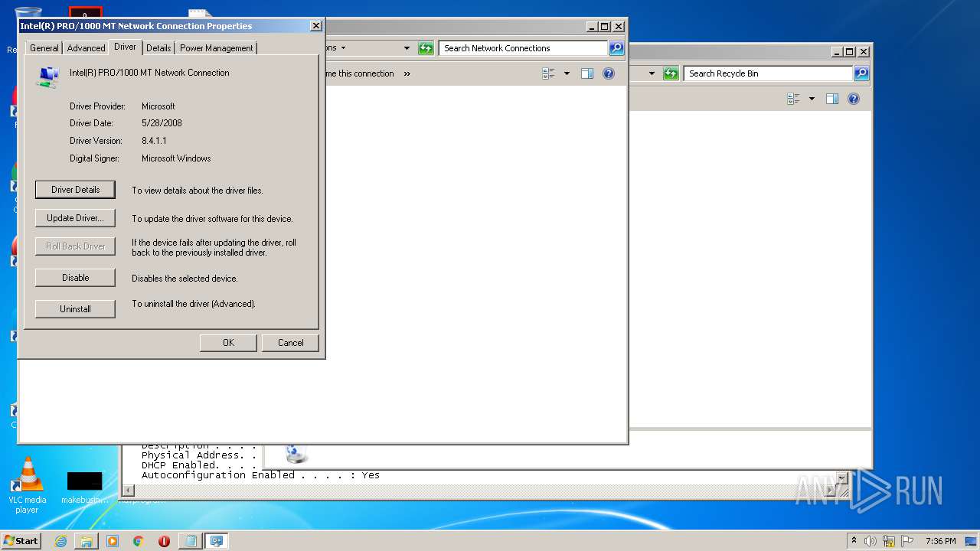Refresh the Recycle Bin window
980x551 pixels.
(x=671, y=73)
